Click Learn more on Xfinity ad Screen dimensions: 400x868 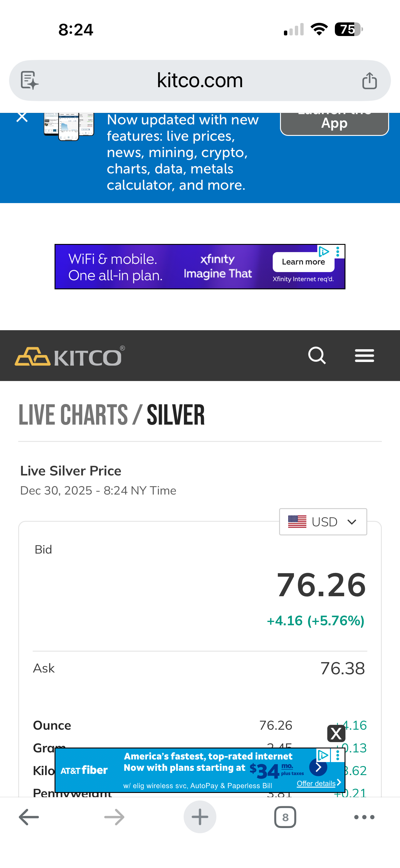tap(303, 262)
